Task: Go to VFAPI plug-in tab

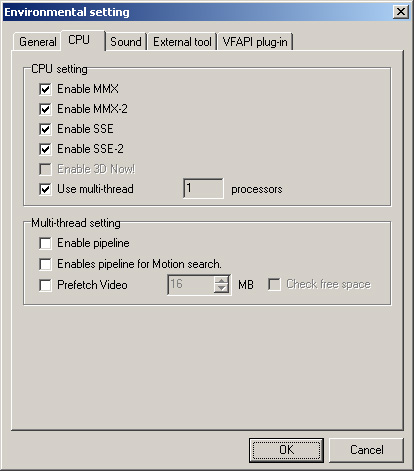Action: [255, 42]
